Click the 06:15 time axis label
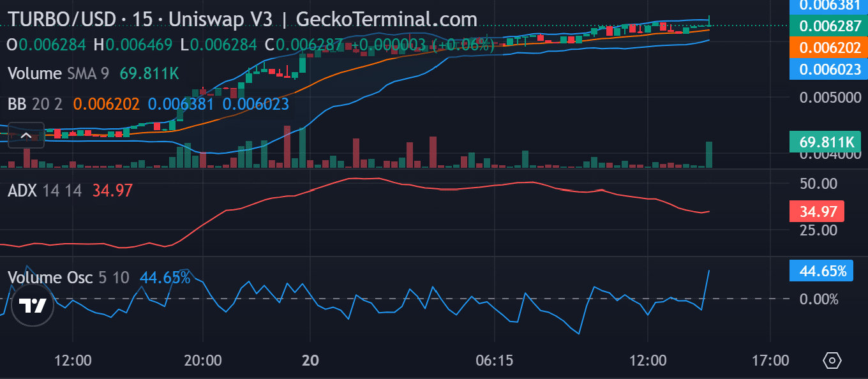 [x=495, y=360]
